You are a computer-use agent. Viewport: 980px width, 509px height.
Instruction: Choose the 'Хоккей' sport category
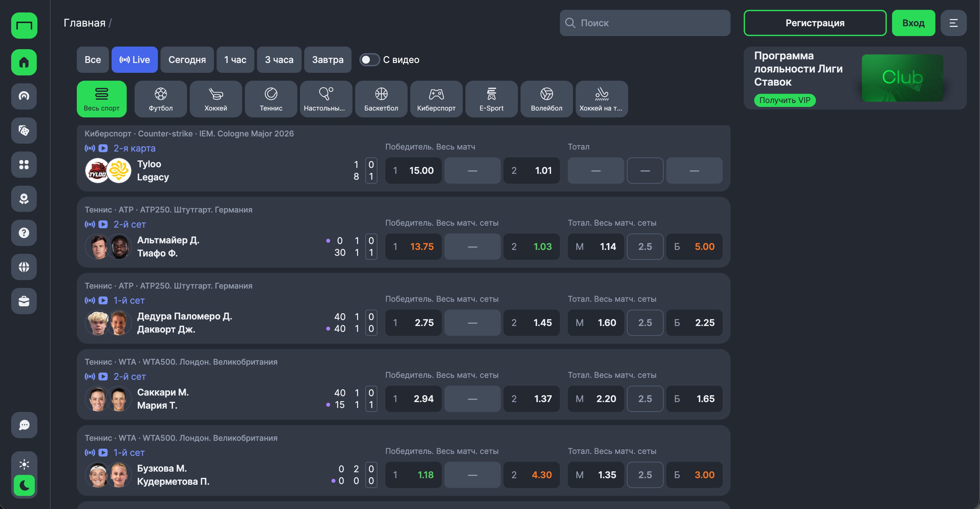[216, 99]
